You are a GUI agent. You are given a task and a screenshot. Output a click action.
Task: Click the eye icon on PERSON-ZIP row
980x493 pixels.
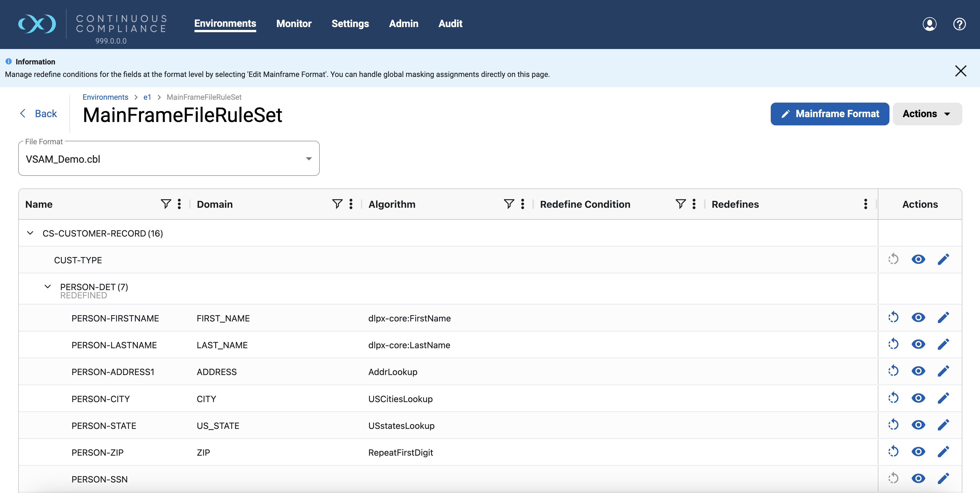pos(919,452)
